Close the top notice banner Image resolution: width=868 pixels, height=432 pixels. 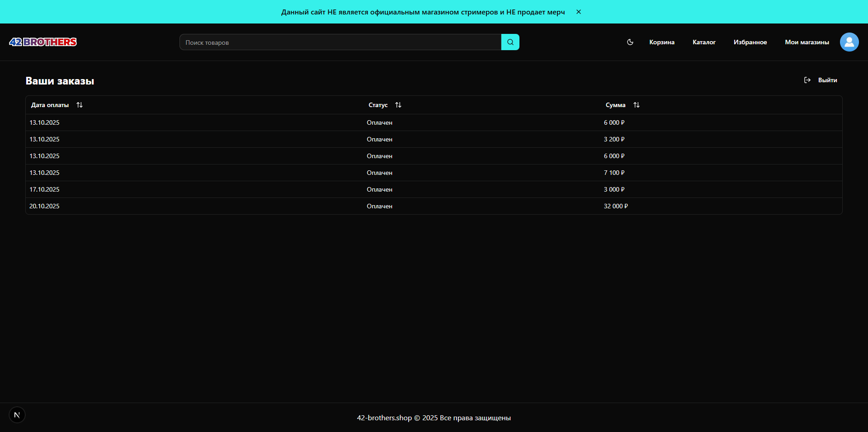(x=579, y=12)
